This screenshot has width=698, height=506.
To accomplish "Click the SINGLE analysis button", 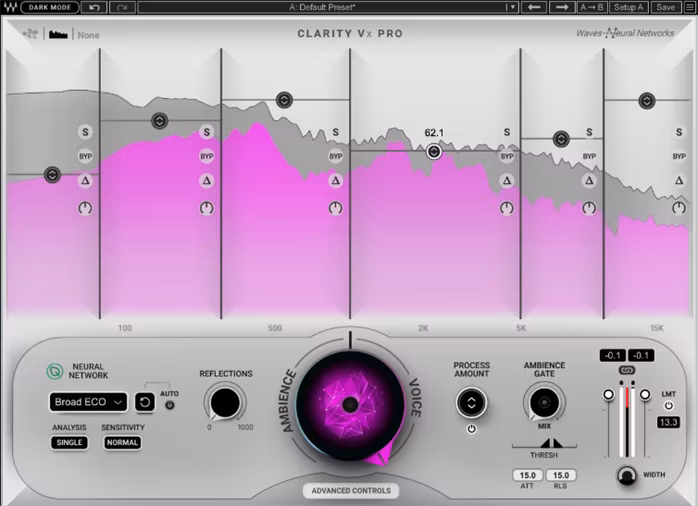I will tap(70, 442).
